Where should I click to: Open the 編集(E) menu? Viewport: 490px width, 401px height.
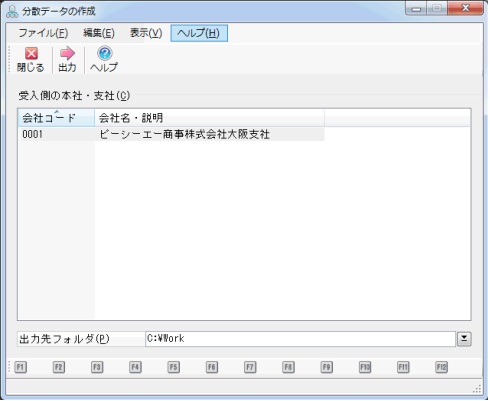click(x=99, y=33)
